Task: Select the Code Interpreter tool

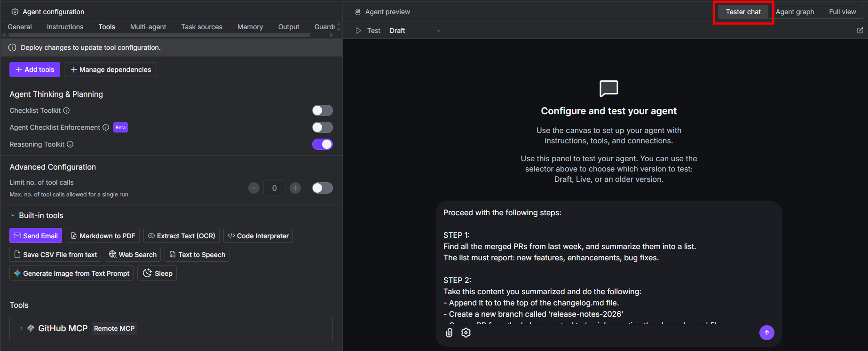Action: click(x=258, y=236)
